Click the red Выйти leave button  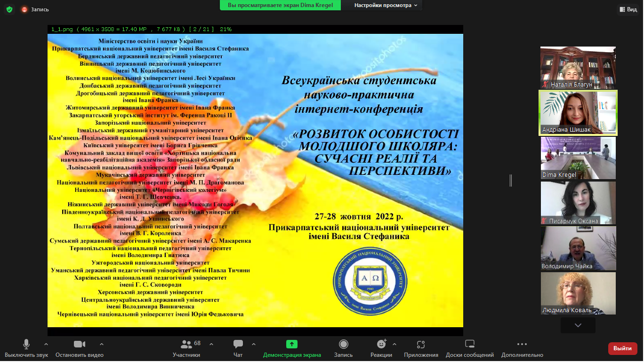pos(622,348)
